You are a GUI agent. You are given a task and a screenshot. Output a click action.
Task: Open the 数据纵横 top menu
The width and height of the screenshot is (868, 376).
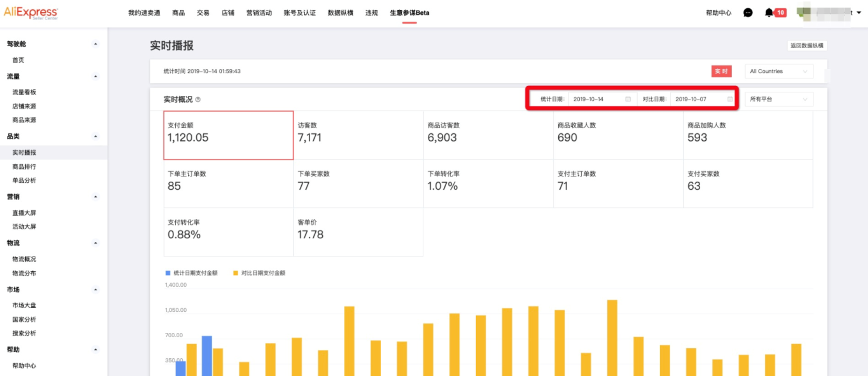tap(340, 13)
